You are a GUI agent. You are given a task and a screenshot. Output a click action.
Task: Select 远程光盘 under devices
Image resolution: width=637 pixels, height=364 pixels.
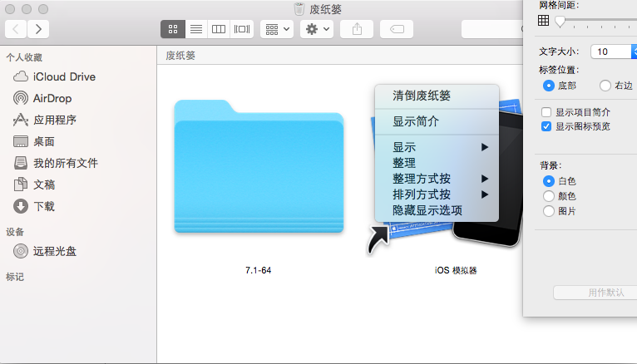click(45, 251)
